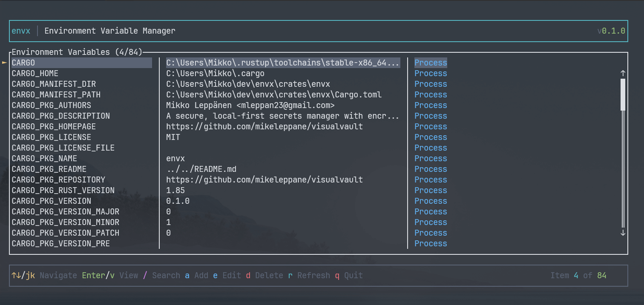Click the CARGO_PKG_REPOSITORY URL value
644x305 pixels.
pyautogui.click(x=264, y=180)
